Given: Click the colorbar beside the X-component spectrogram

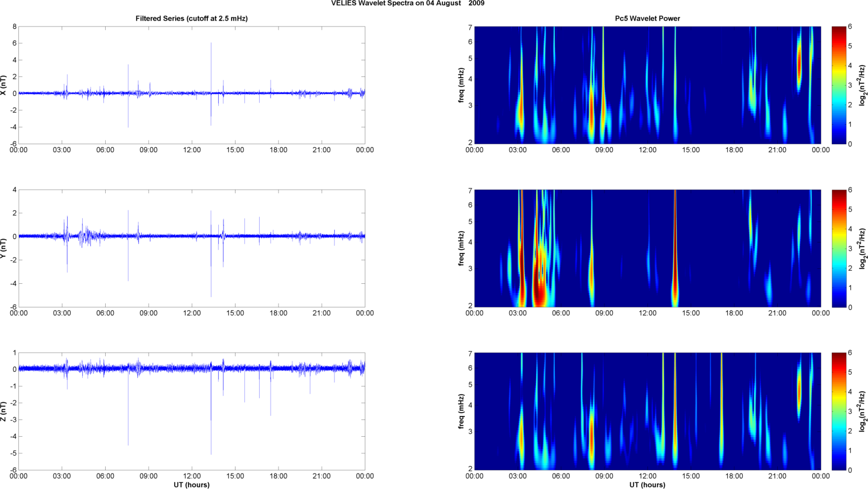Looking at the screenshot, I should click(x=839, y=85).
